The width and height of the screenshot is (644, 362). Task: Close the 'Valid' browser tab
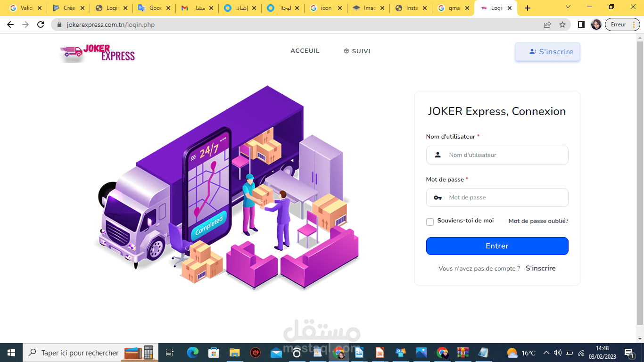39,8
